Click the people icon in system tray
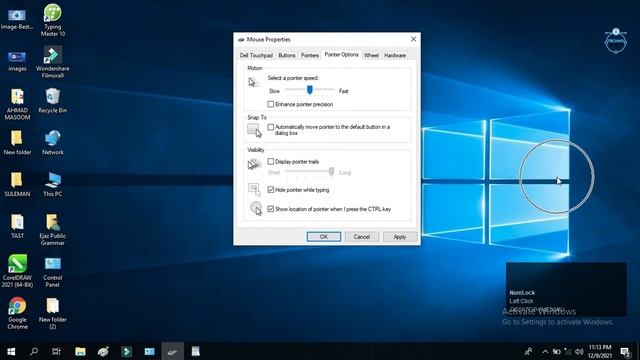 click(528, 351)
